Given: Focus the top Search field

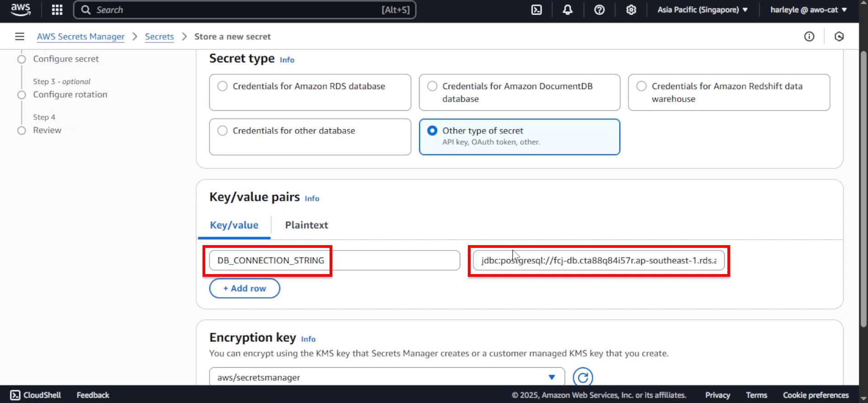Looking at the screenshot, I should point(245,9).
